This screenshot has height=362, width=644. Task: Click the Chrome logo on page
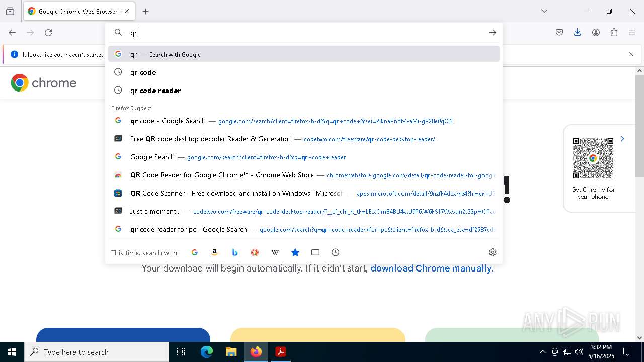44,83
